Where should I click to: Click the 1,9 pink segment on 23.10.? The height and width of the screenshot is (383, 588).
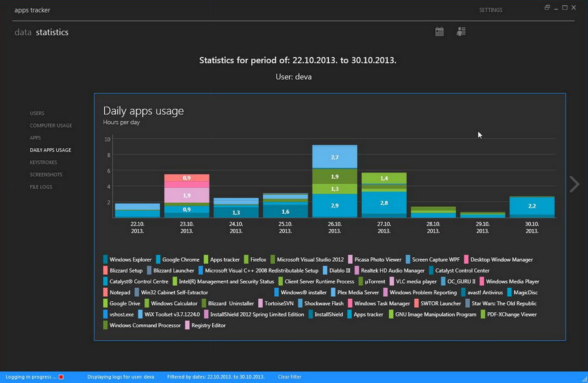tap(187, 195)
